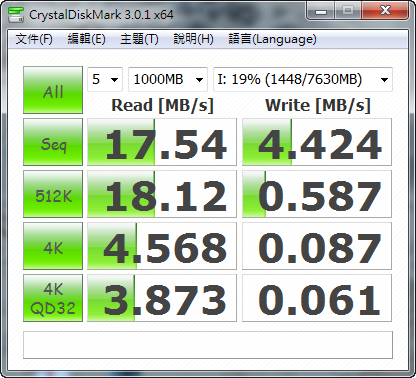Minimize the CrystalDiskMark window
416x378 pixels.
321,11
